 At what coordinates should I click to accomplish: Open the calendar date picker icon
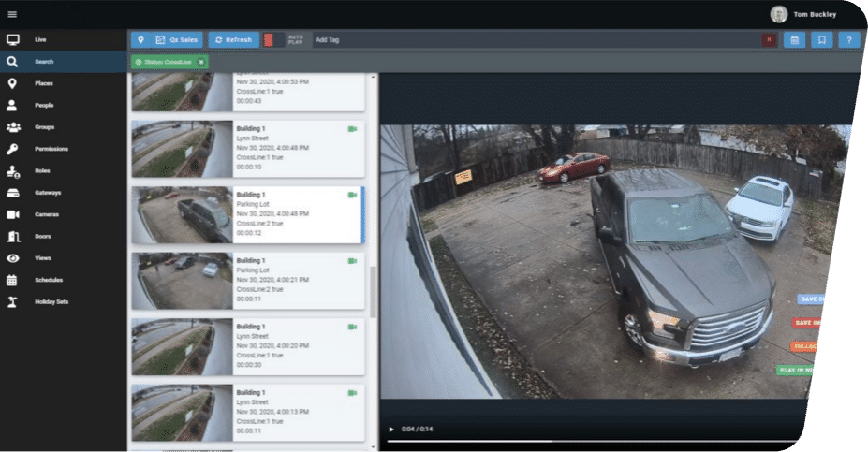[794, 40]
